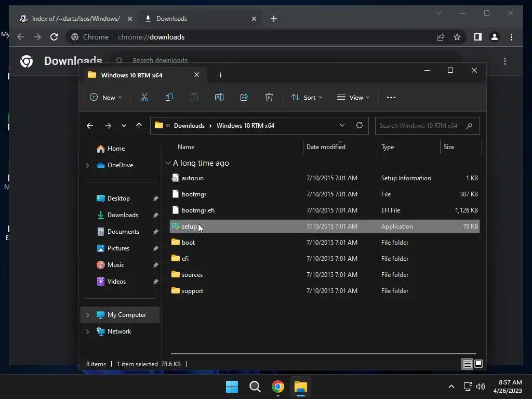Image resolution: width=532 pixels, height=399 pixels.
Task: Open recent locations dropdown arrow
Action: coord(124,126)
